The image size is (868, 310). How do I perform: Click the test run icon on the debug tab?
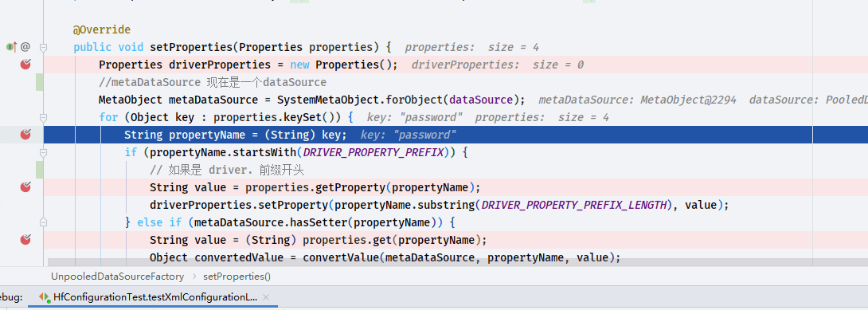[x=44, y=297]
